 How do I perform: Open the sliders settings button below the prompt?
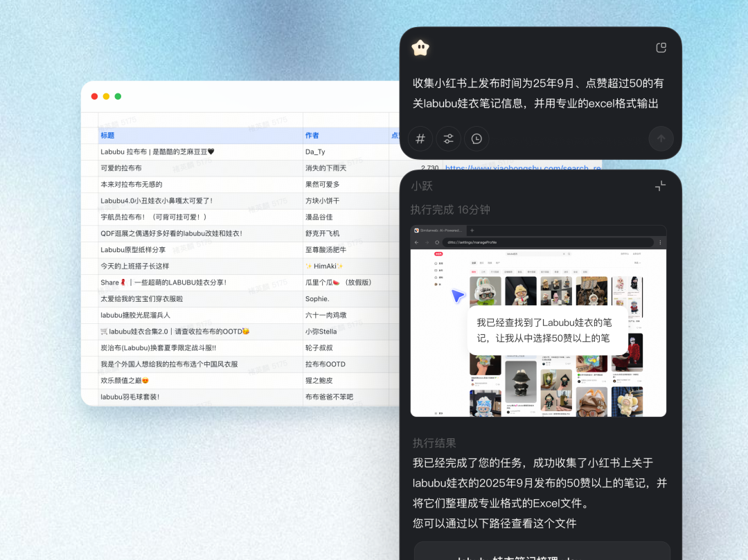[x=448, y=138]
